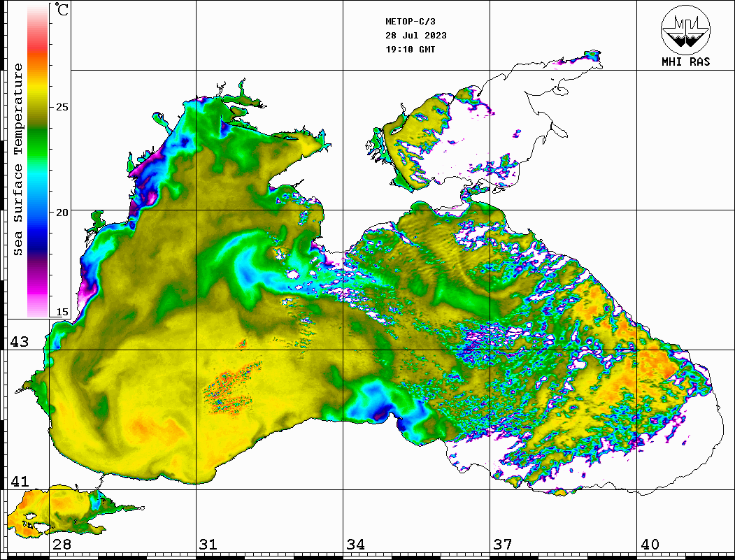The image size is (735, 560).
Task: Click the "19:10 GMT" time text
Action: (411, 49)
